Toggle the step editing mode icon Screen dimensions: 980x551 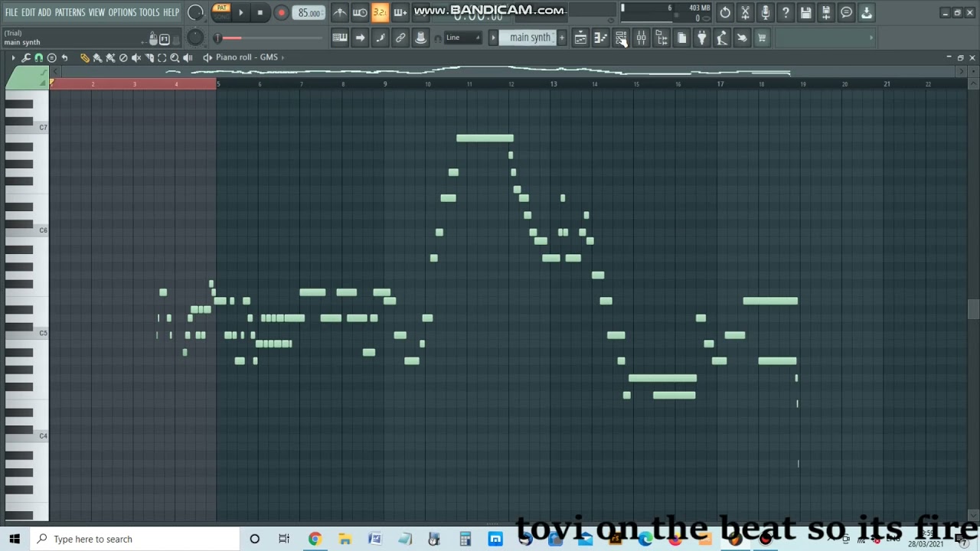click(381, 37)
